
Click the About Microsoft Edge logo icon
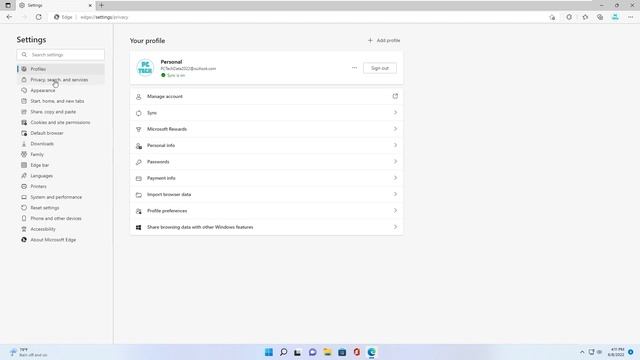(x=24, y=240)
